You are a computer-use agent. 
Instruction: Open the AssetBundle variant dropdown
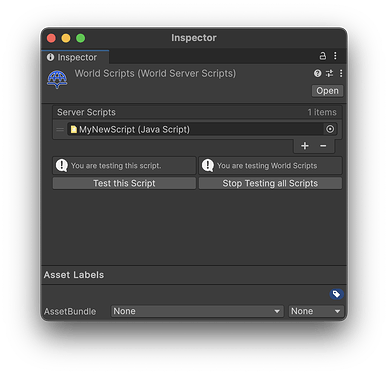click(316, 311)
